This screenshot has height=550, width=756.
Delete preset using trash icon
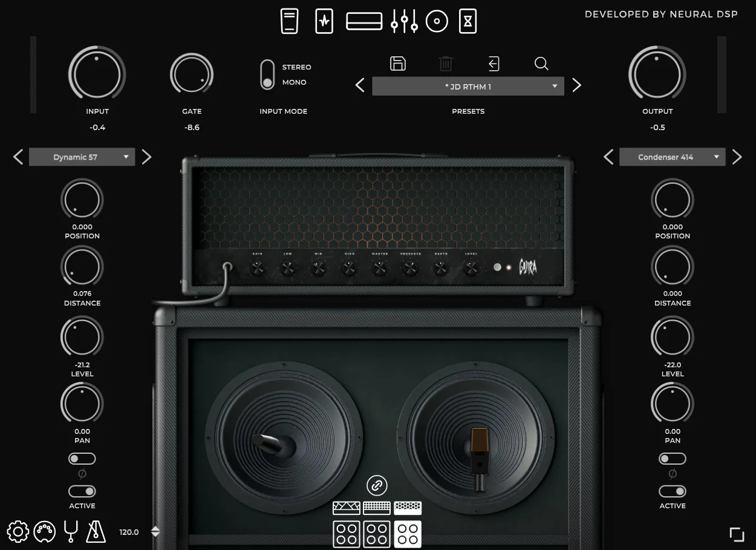coord(446,63)
